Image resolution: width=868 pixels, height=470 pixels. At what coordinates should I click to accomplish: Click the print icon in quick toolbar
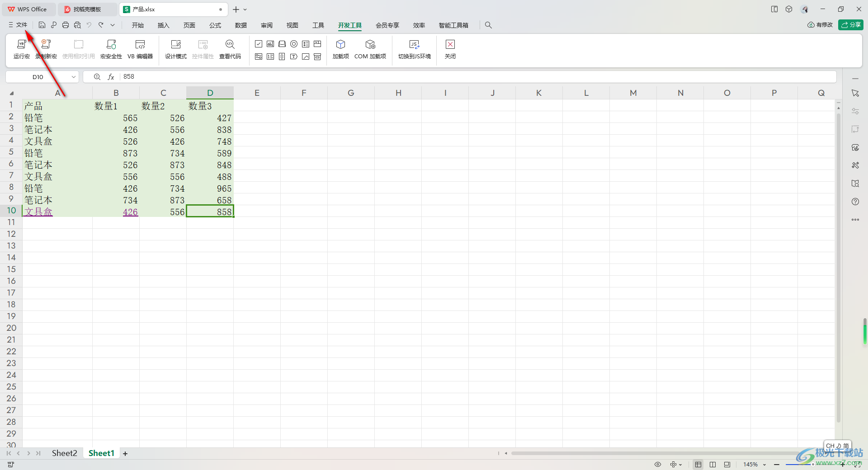pyautogui.click(x=66, y=25)
